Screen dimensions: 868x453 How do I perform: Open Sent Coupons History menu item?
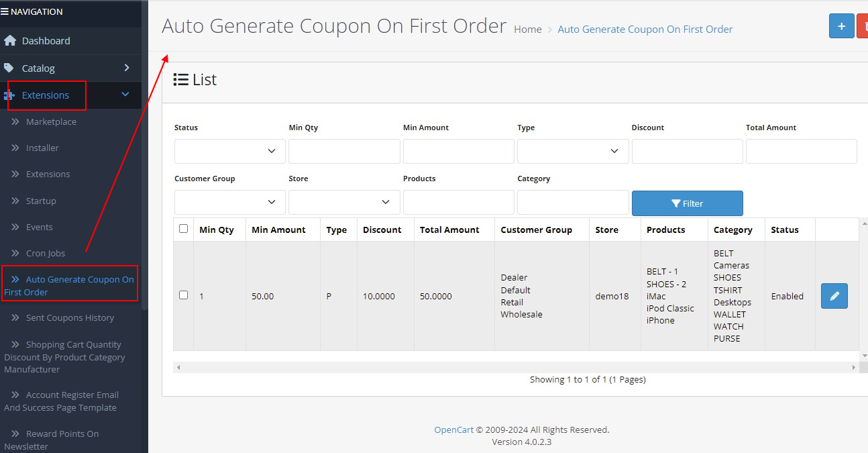pos(70,318)
